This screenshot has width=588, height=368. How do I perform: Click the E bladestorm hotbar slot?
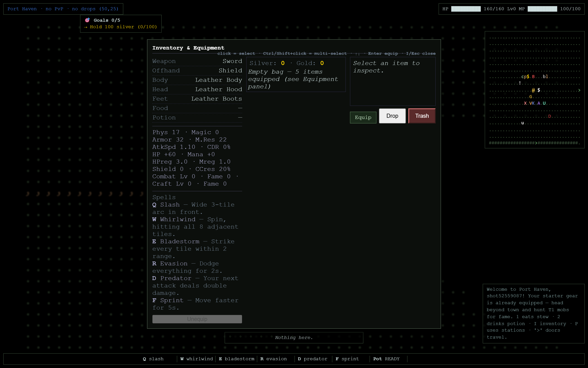click(236, 359)
